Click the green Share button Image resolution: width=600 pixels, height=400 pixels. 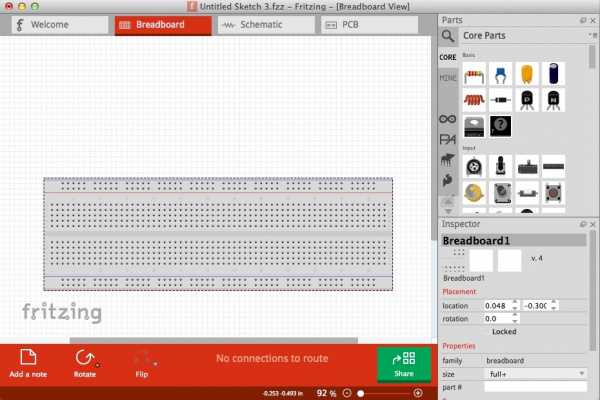(x=404, y=364)
